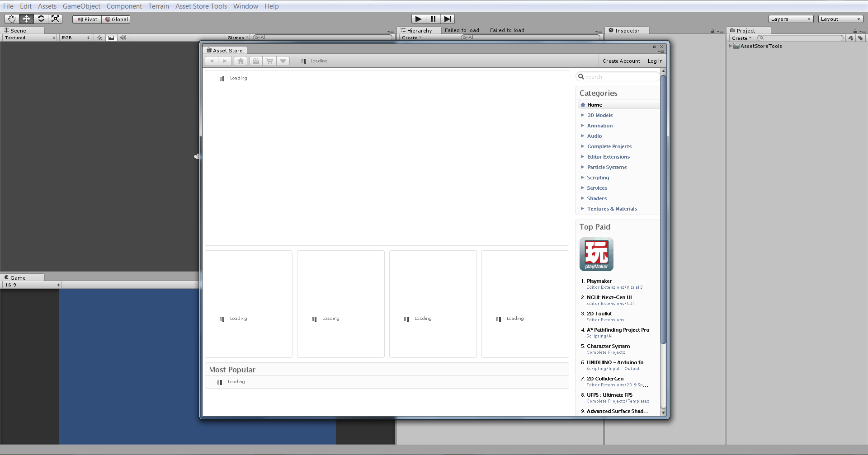
Task: Click the Playmaker app icon thumbnail
Action: click(596, 254)
